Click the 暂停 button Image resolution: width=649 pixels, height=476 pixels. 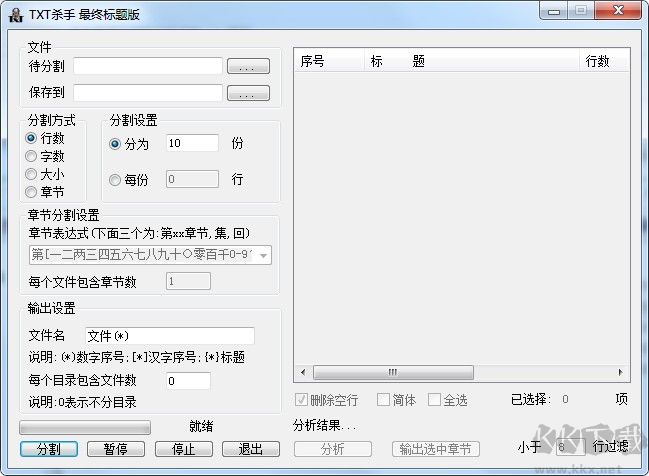click(x=116, y=449)
